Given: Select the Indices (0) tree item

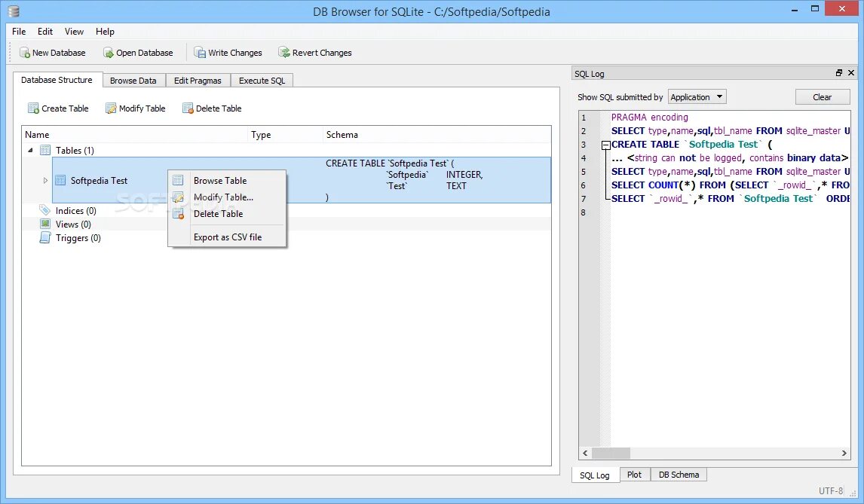Looking at the screenshot, I should click(76, 210).
